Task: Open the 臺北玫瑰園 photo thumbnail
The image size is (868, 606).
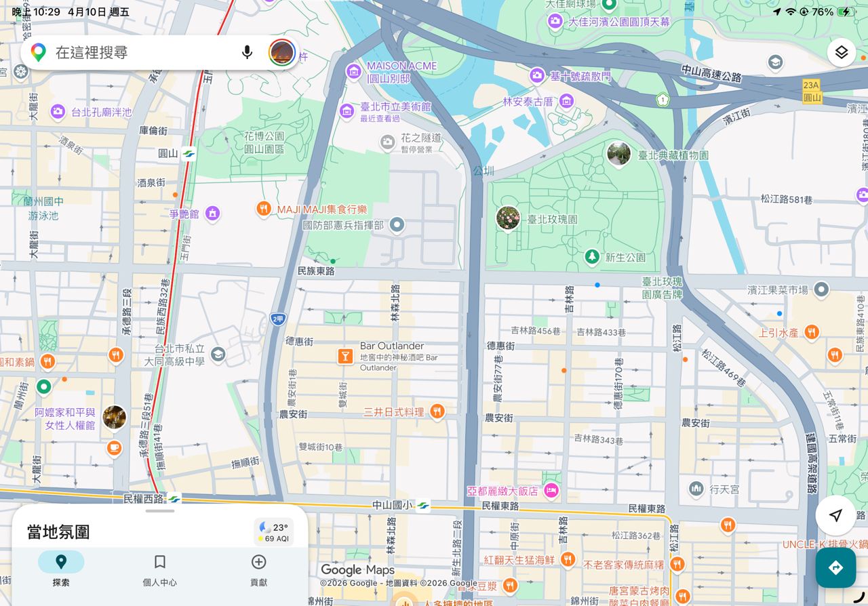Action: click(508, 218)
